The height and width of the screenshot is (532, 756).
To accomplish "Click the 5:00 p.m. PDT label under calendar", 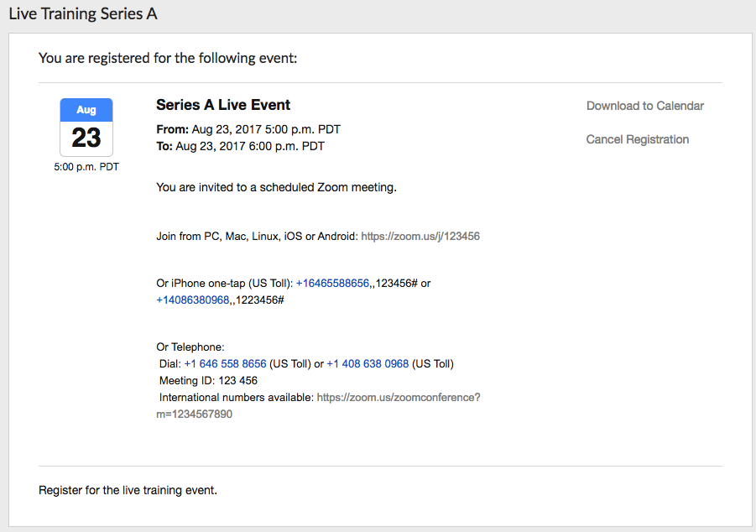I will coord(86,167).
